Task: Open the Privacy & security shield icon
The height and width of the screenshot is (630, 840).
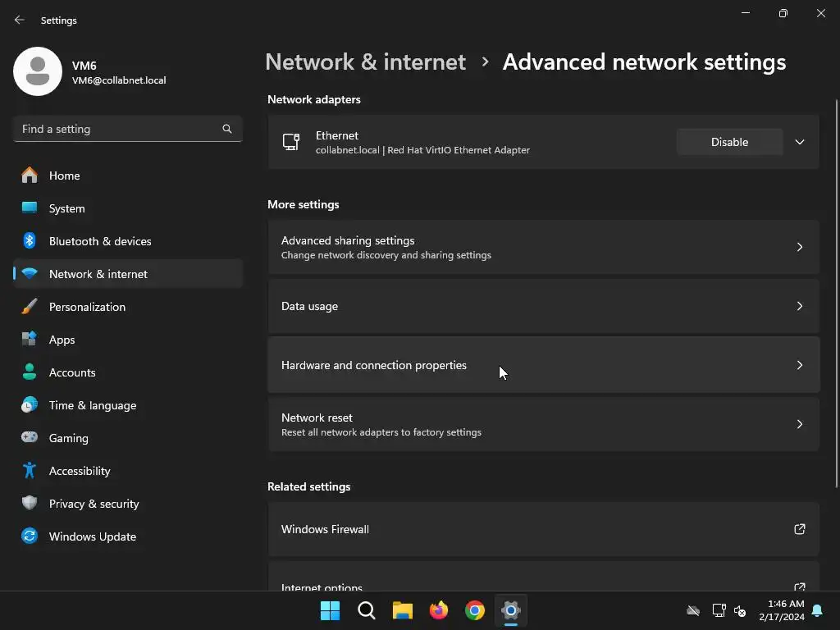Action: 30,504
